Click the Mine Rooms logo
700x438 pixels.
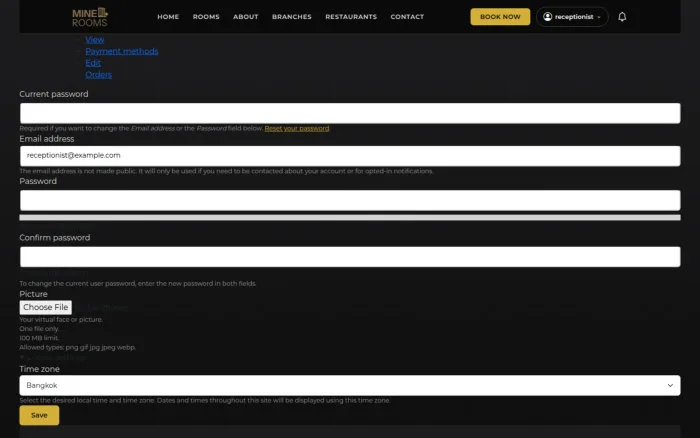click(x=90, y=17)
